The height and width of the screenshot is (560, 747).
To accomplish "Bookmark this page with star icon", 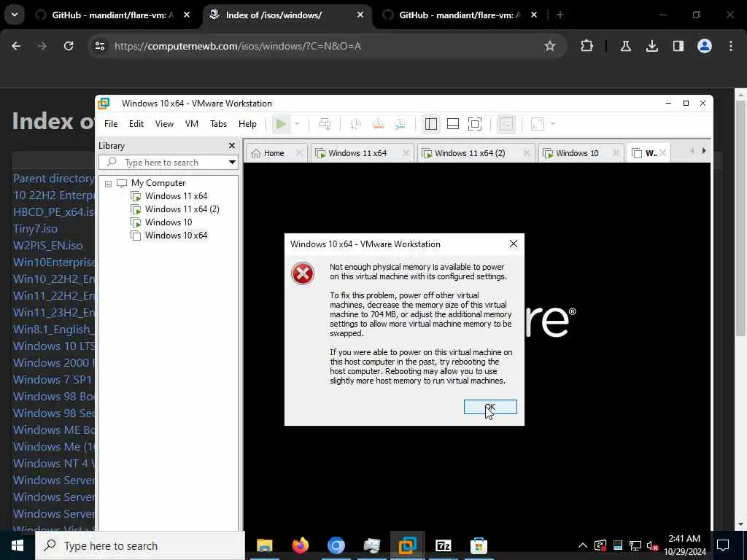I will tap(550, 46).
